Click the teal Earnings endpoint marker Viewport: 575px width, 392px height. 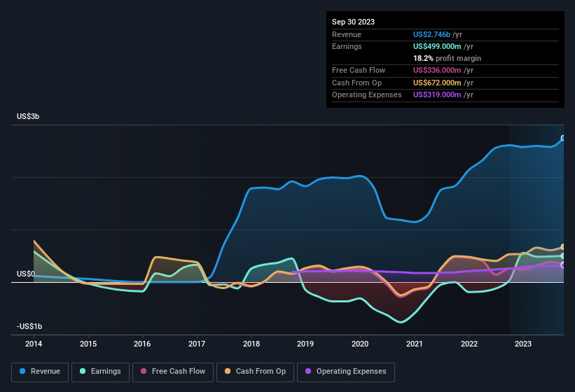point(563,255)
